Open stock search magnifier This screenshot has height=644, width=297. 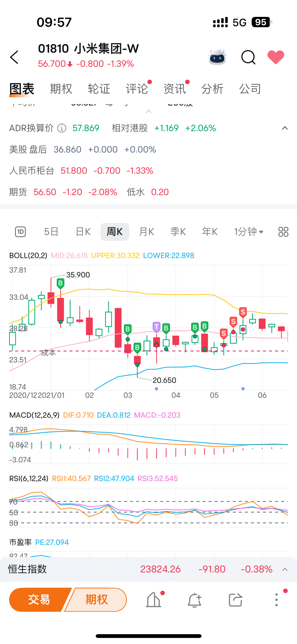coord(248,57)
